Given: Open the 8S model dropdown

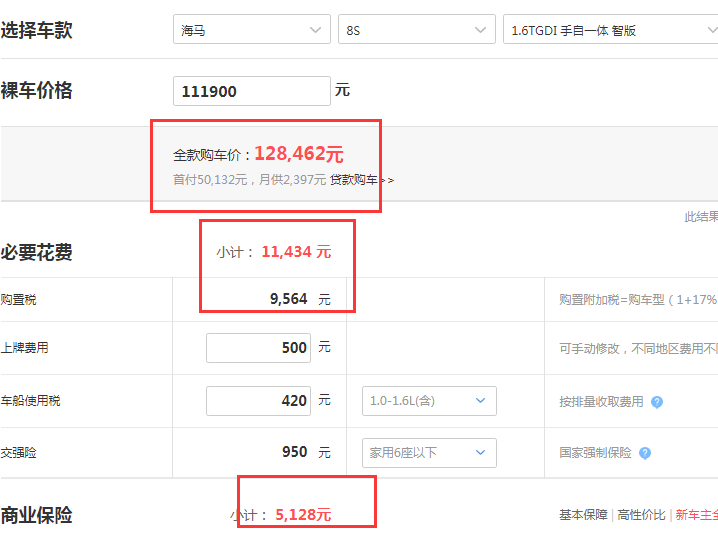Looking at the screenshot, I should pyautogui.click(x=417, y=29).
